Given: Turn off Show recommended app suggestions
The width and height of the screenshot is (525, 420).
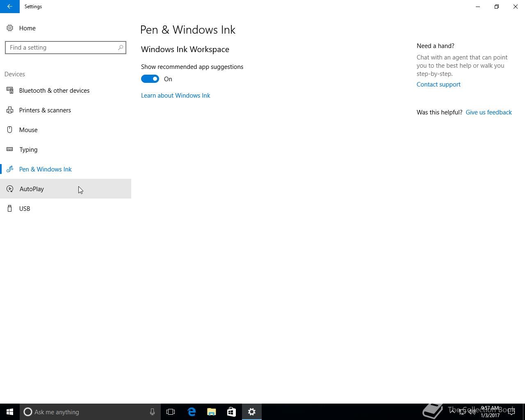Looking at the screenshot, I should pyautogui.click(x=150, y=79).
